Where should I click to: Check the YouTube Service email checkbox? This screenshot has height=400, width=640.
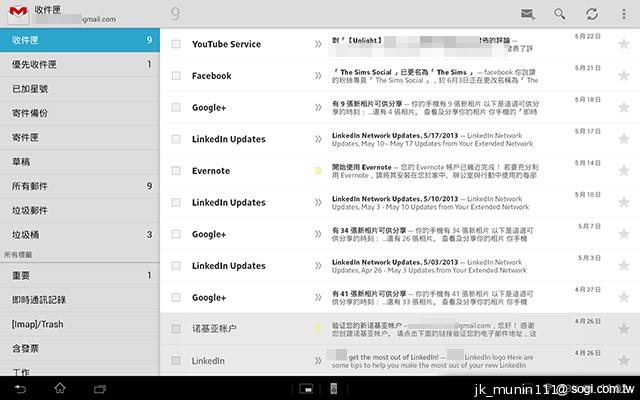176,44
